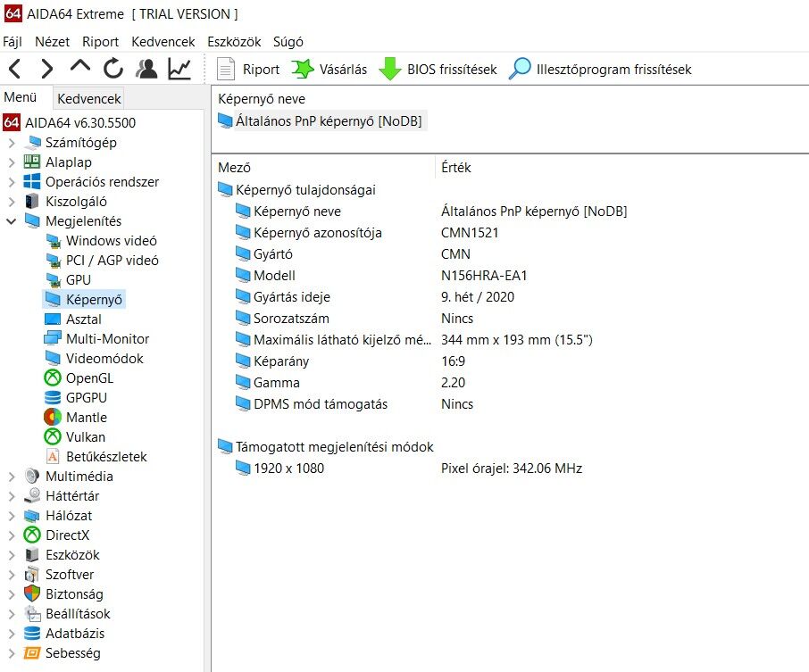Click the up-level arrow icon
This screenshot has height=672, width=809.
click(80, 67)
